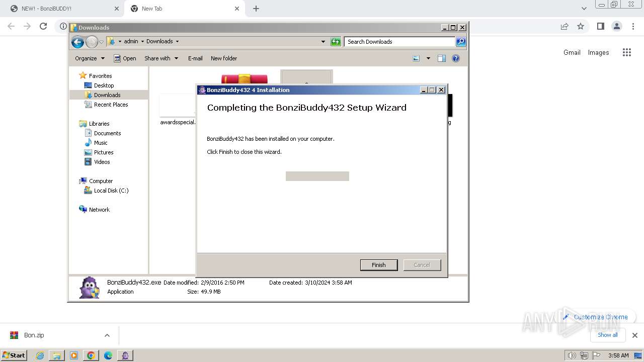Click E-mail in Explorer toolbar
Image resolution: width=644 pixels, height=362 pixels.
(195, 58)
